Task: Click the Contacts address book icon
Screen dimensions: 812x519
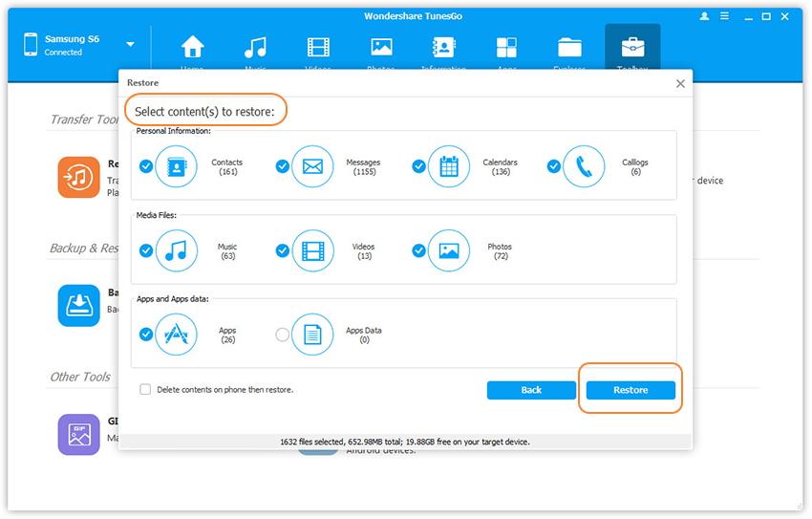Action: [x=176, y=166]
